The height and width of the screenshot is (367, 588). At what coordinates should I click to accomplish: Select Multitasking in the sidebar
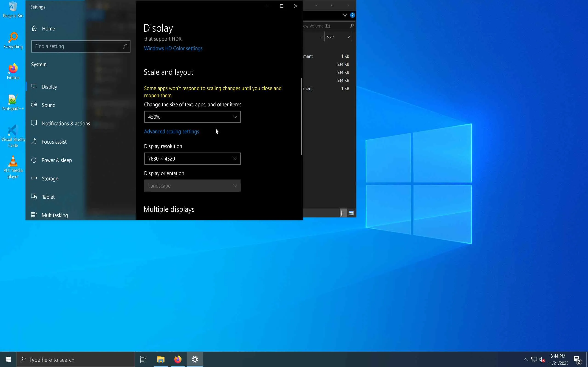pyautogui.click(x=54, y=215)
